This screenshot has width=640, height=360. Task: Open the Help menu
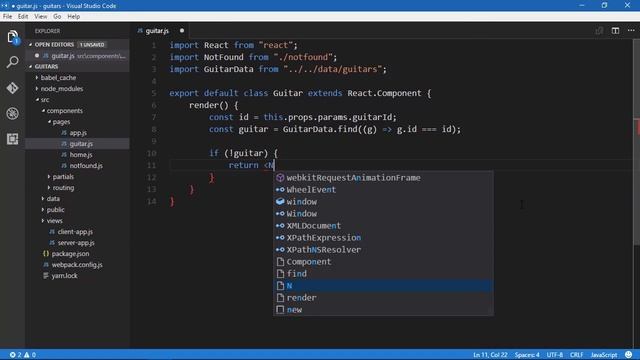[73, 17]
